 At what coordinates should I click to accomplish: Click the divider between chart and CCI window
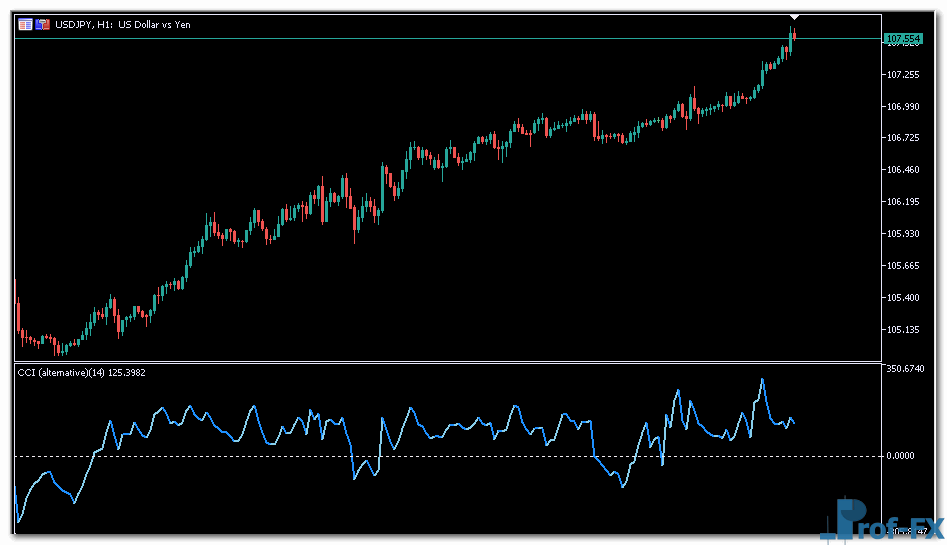[450, 362]
